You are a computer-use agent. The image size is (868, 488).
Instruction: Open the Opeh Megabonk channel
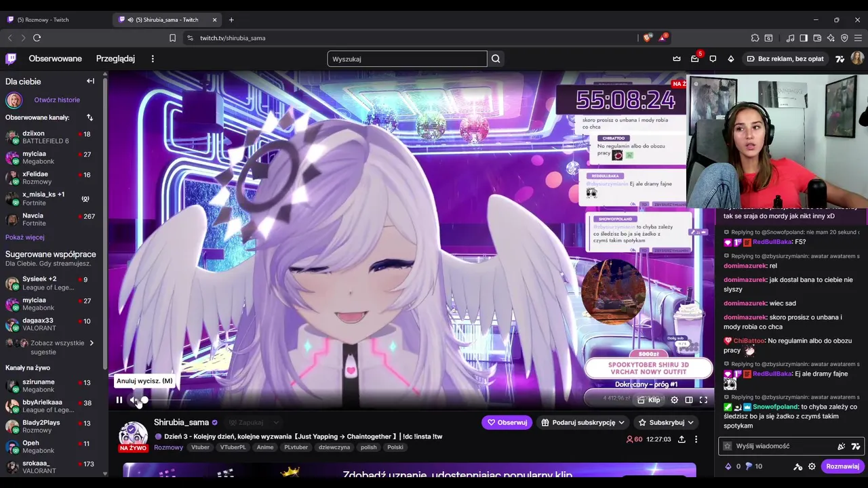(x=53, y=447)
